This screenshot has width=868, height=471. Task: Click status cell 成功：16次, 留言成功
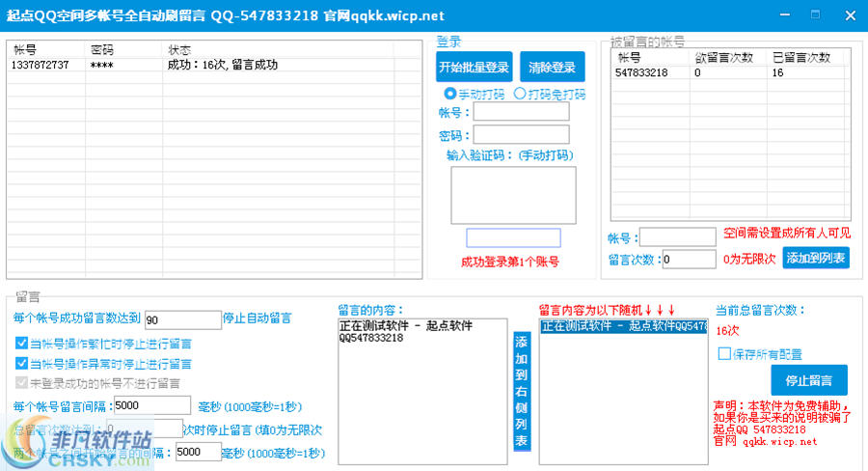point(223,65)
